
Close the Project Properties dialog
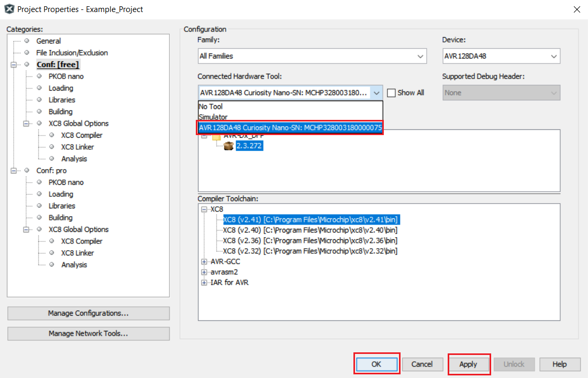[x=577, y=9]
